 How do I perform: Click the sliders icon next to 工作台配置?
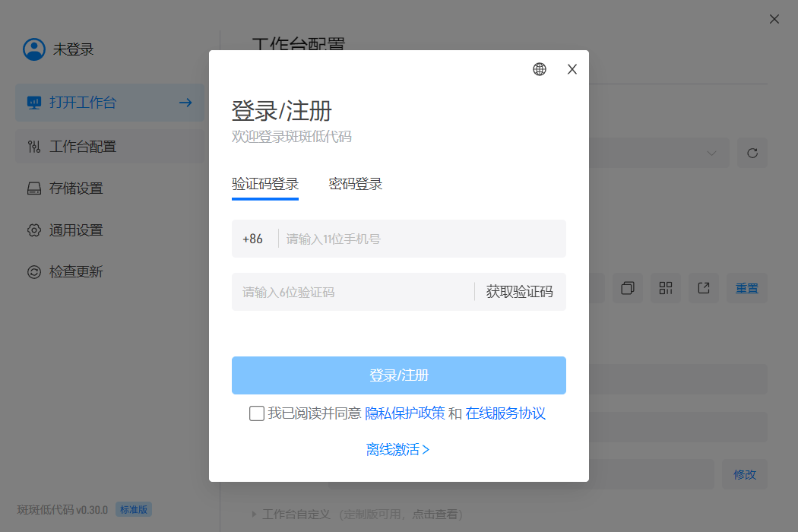(x=34, y=147)
